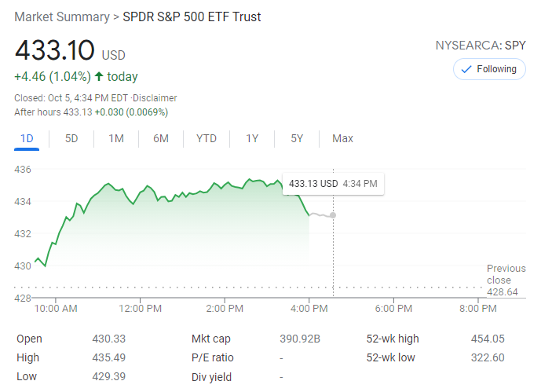Select the YTD chart range
The image size is (541, 392).
tap(207, 139)
